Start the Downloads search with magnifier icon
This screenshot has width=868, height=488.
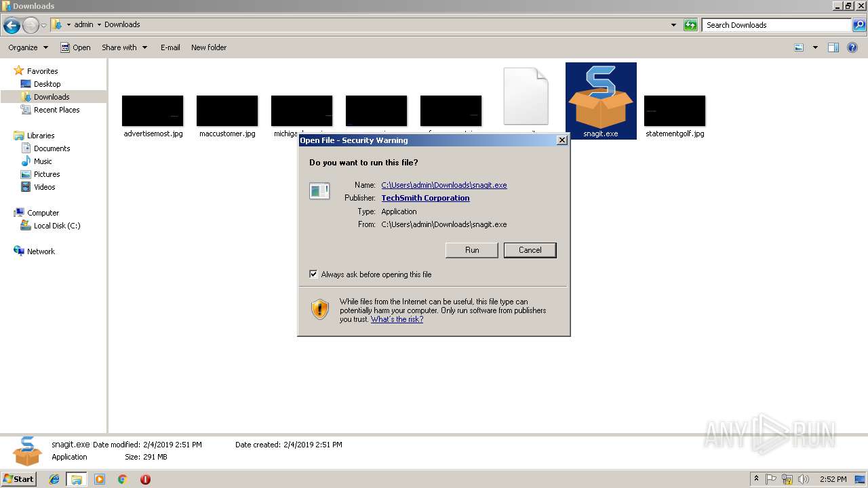(859, 25)
